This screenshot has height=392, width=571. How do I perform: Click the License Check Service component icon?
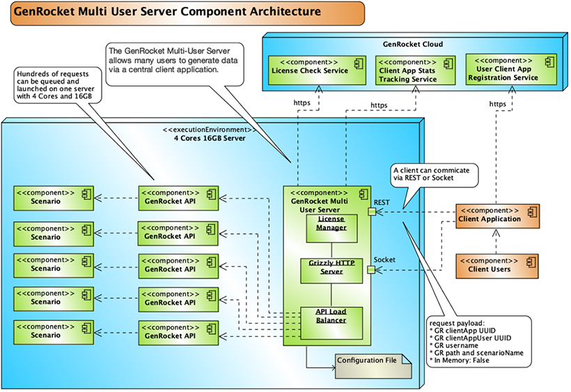tap(359, 64)
